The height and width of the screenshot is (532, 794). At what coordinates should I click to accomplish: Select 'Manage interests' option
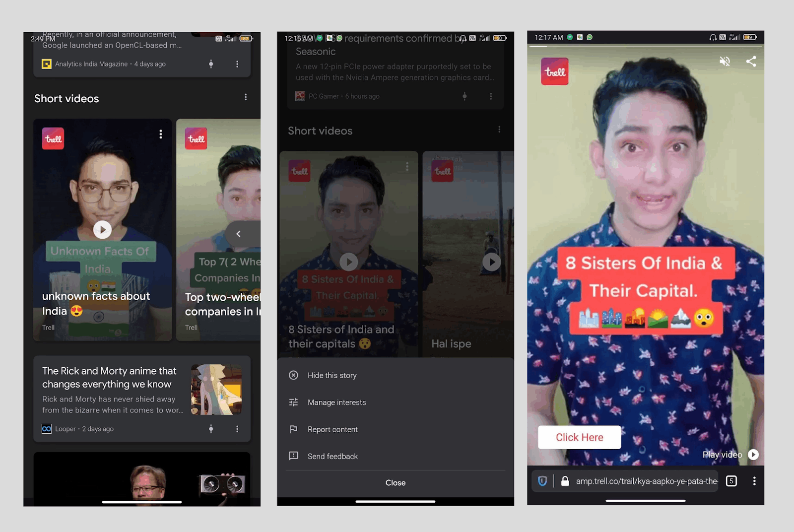(x=396, y=402)
